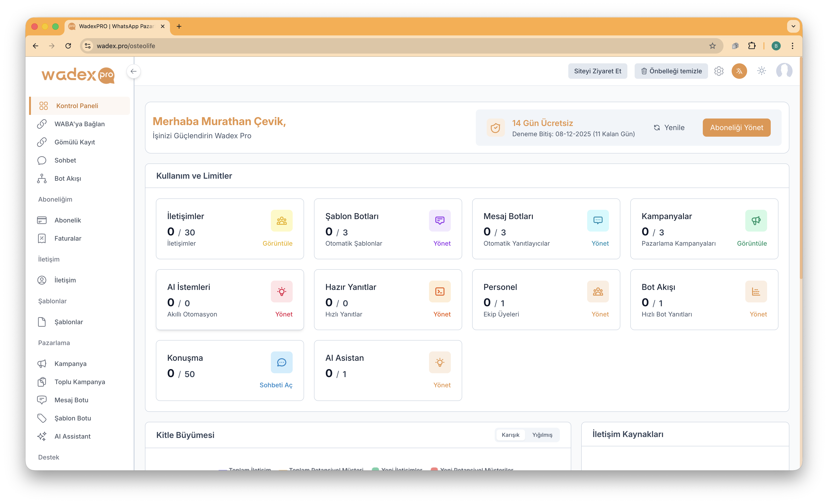Open Faturalar from the sidebar

[x=68, y=238]
